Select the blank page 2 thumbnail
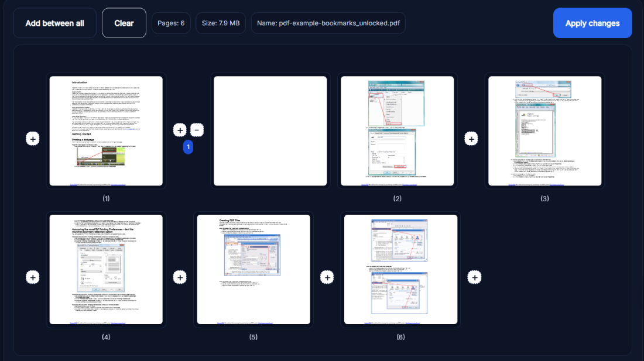Image resolution: width=644 pixels, height=361 pixels. (270, 130)
